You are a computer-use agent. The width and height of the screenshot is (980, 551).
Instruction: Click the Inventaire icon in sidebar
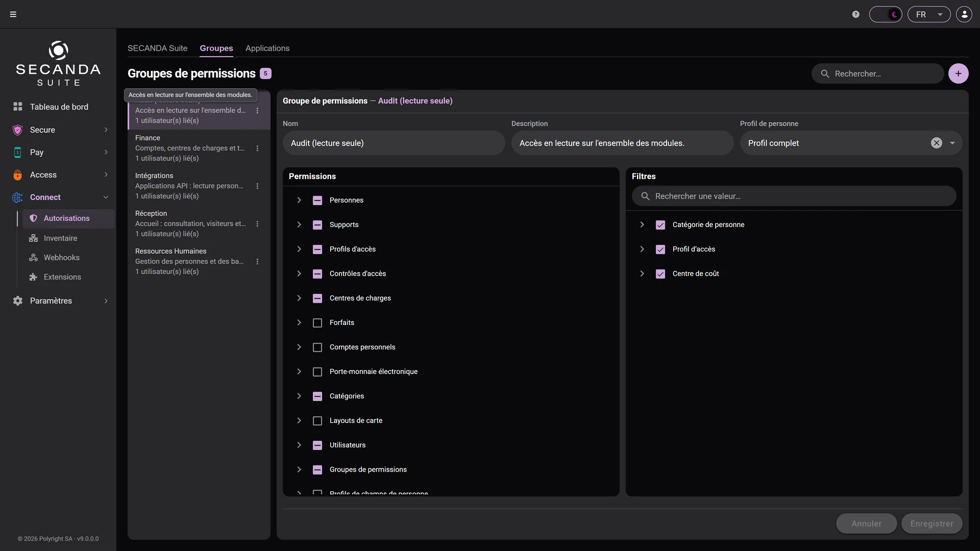(x=33, y=238)
